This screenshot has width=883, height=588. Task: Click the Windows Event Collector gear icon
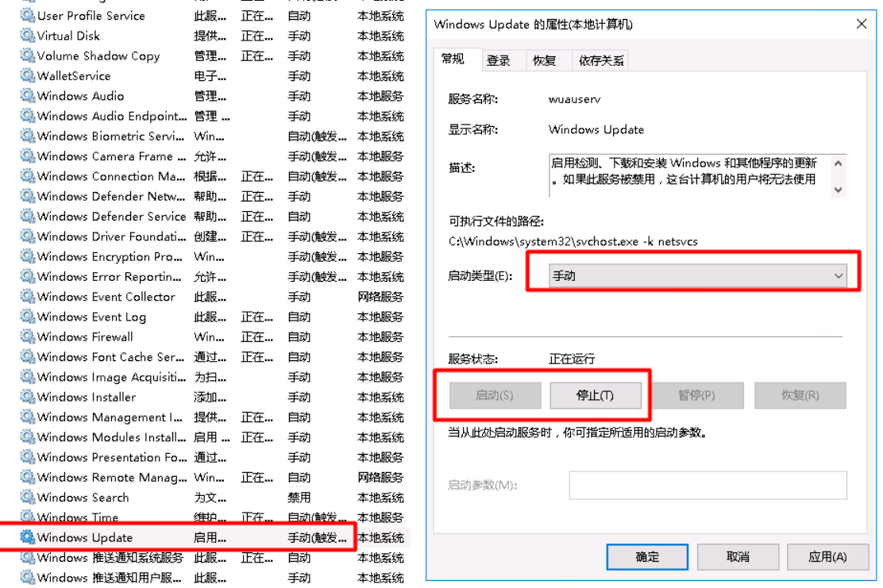point(27,296)
